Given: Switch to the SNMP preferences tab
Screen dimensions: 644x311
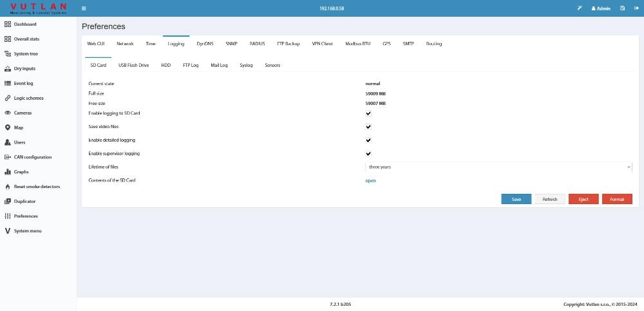Looking at the screenshot, I should (x=231, y=44).
